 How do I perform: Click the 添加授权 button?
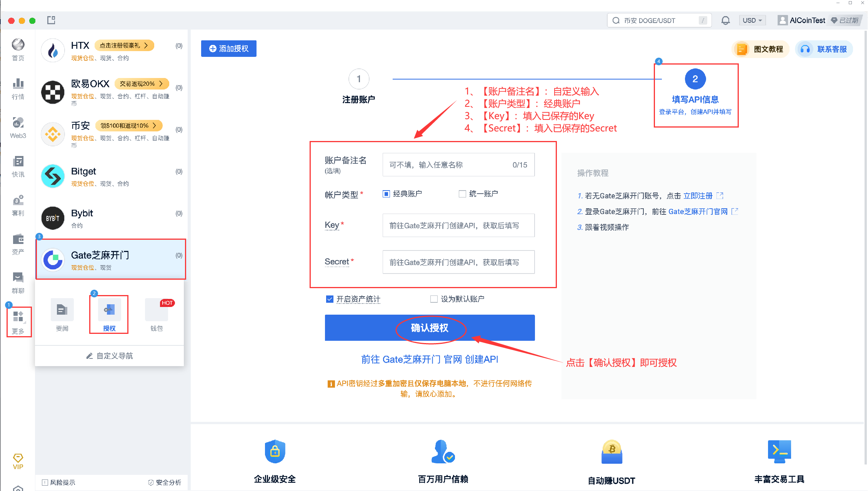(229, 48)
